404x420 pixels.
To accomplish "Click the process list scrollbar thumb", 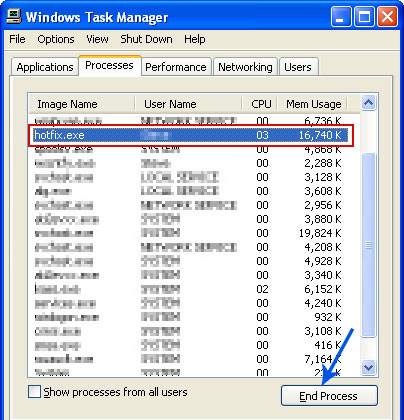I will click(368, 245).
